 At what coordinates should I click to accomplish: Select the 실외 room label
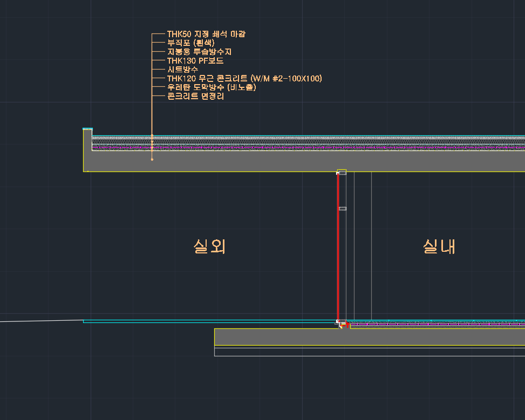click(209, 246)
